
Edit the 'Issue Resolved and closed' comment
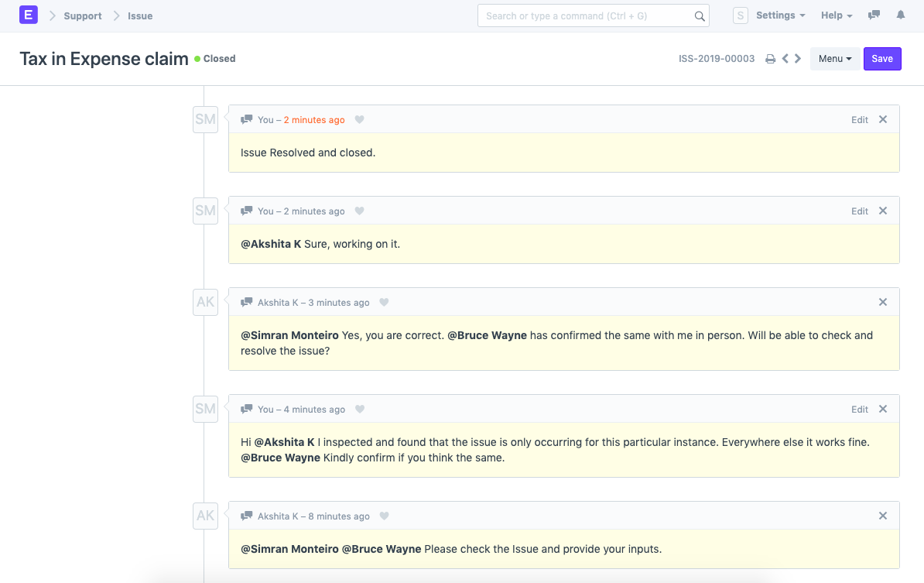(x=859, y=120)
